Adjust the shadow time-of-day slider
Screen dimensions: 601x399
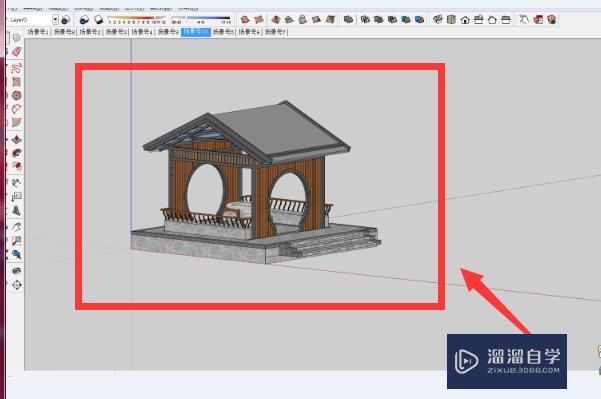(x=201, y=20)
